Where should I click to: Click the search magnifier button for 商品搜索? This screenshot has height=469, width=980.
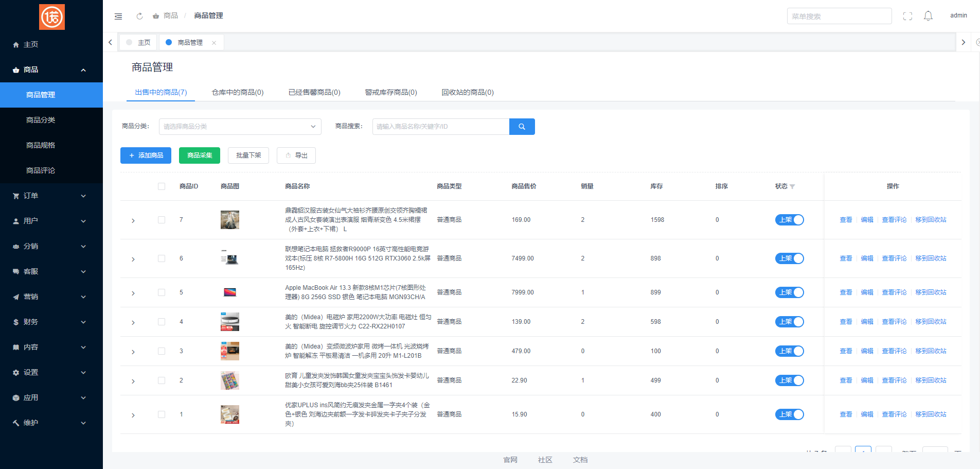click(522, 126)
